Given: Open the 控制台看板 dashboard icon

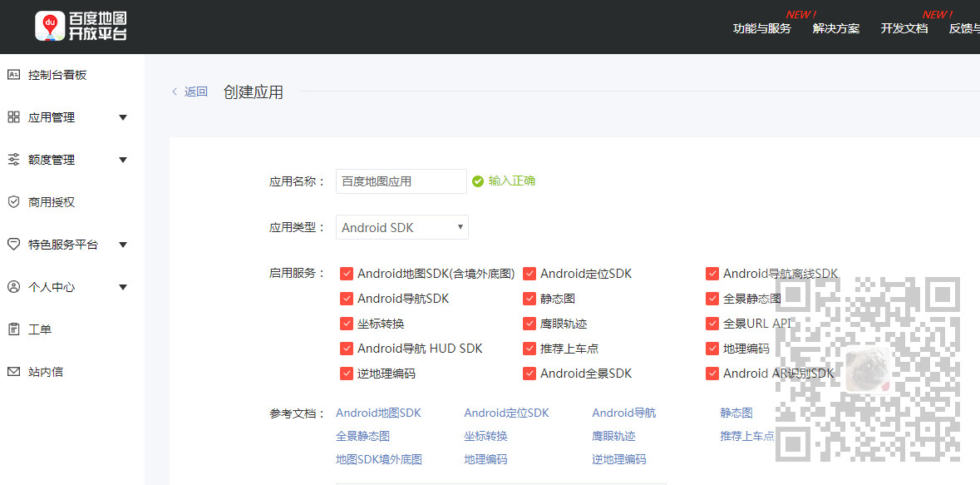Looking at the screenshot, I should pyautogui.click(x=13, y=75).
